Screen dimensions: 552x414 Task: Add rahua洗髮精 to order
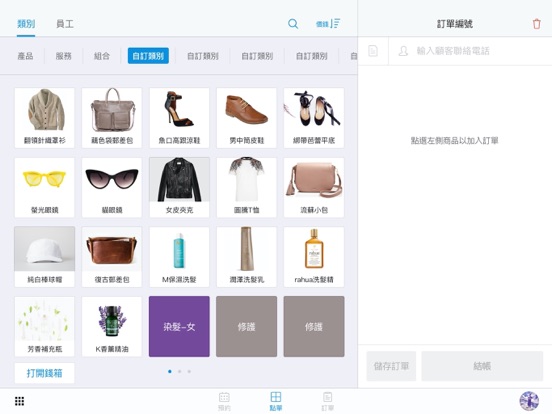(x=314, y=257)
